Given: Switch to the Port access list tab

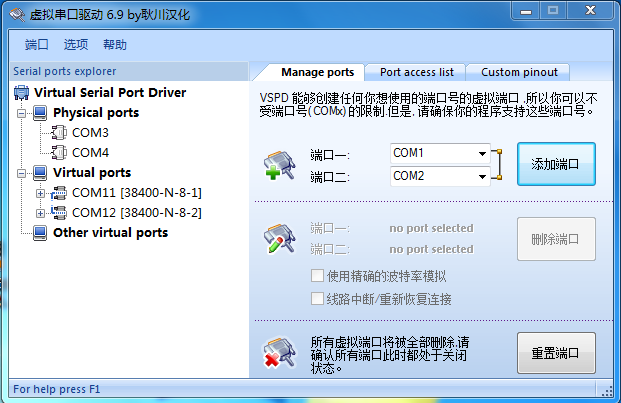Looking at the screenshot, I should 417,72.
